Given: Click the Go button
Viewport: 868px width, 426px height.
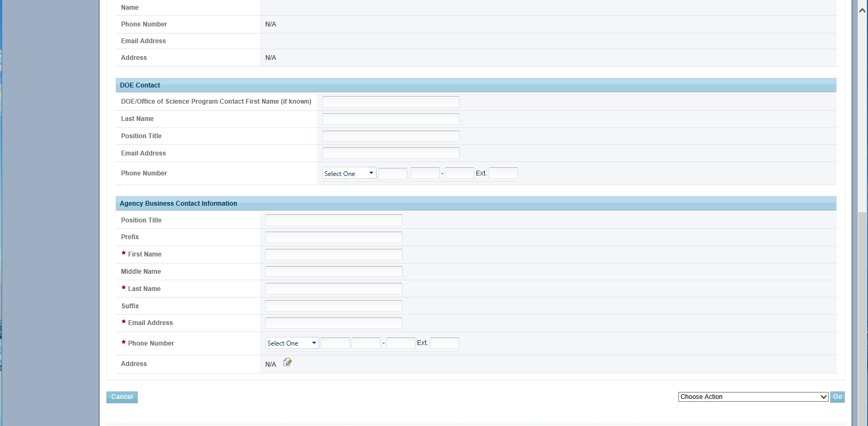Looking at the screenshot, I should (838, 397).
